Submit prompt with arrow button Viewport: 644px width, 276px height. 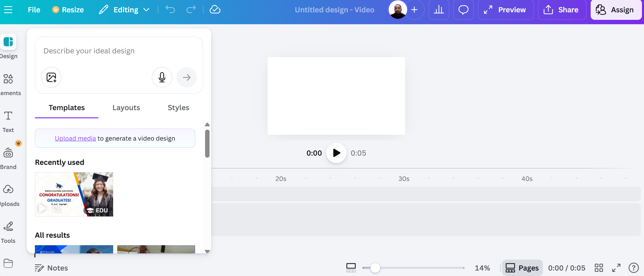coord(187,77)
